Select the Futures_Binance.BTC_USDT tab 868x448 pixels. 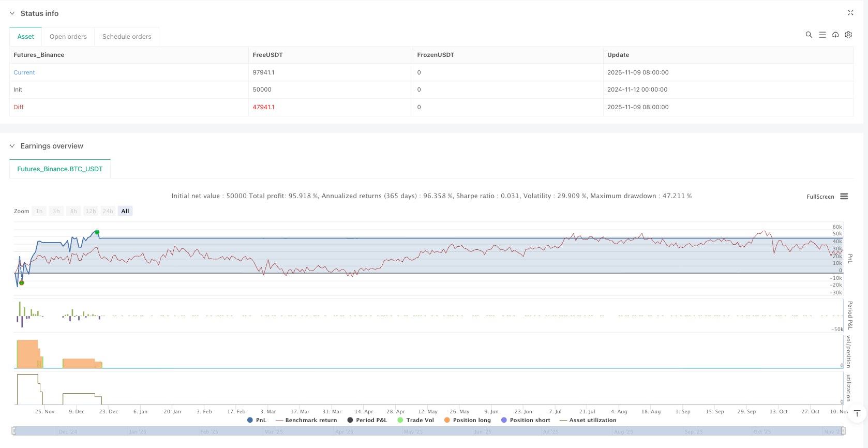60,169
